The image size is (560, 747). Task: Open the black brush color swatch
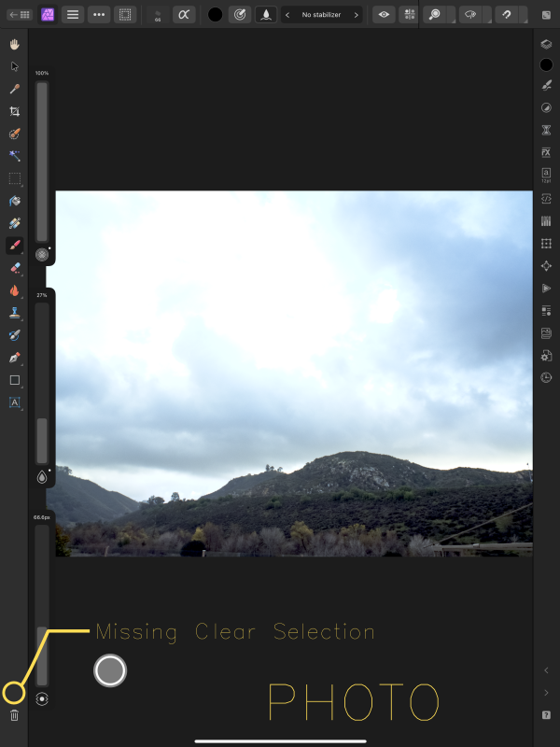(216, 15)
